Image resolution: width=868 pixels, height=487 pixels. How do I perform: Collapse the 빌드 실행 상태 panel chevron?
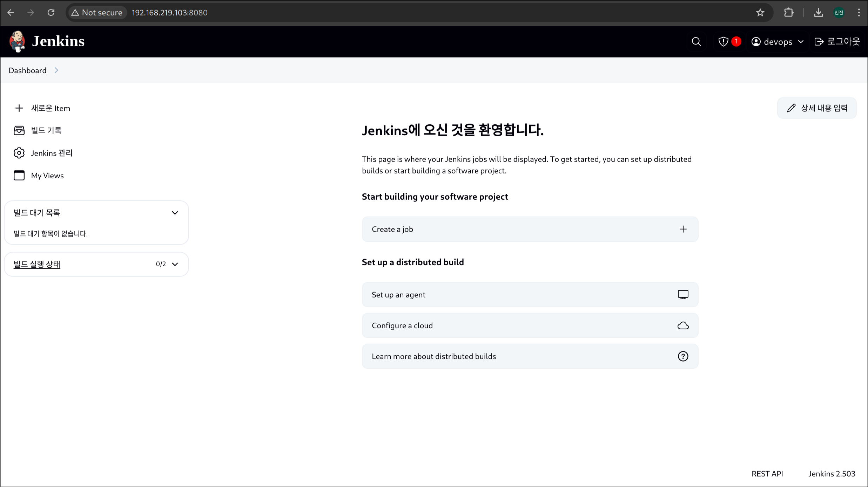pyautogui.click(x=175, y=264)
